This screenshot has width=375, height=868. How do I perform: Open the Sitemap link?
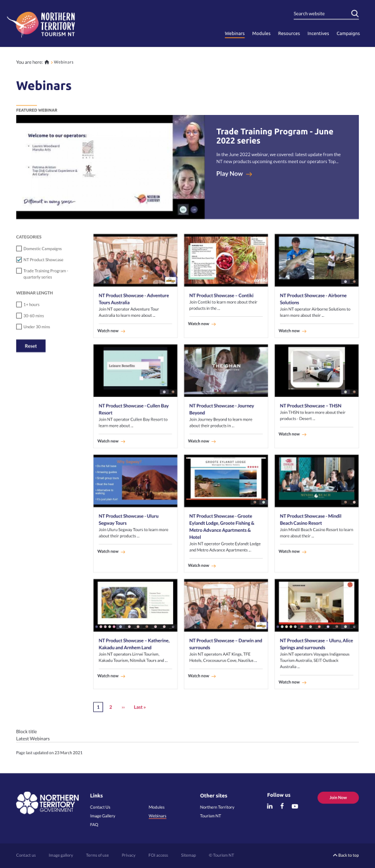[x=188, y=855]
